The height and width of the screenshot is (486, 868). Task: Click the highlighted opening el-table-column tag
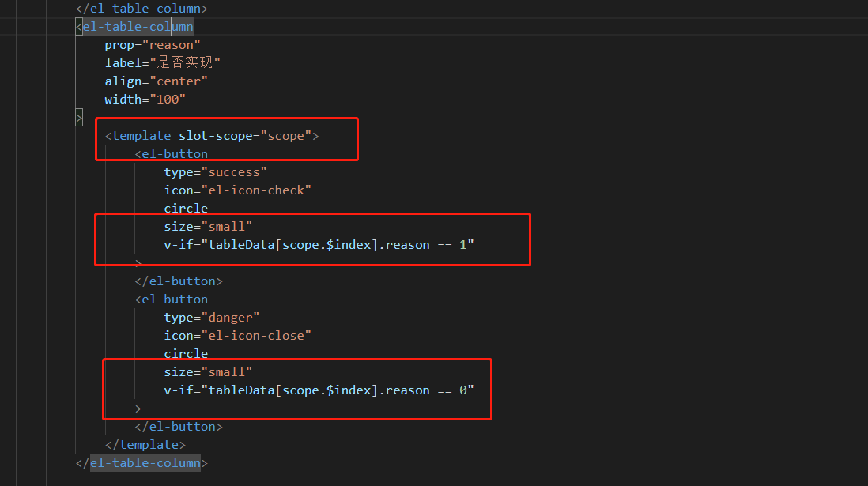(134, 27)
